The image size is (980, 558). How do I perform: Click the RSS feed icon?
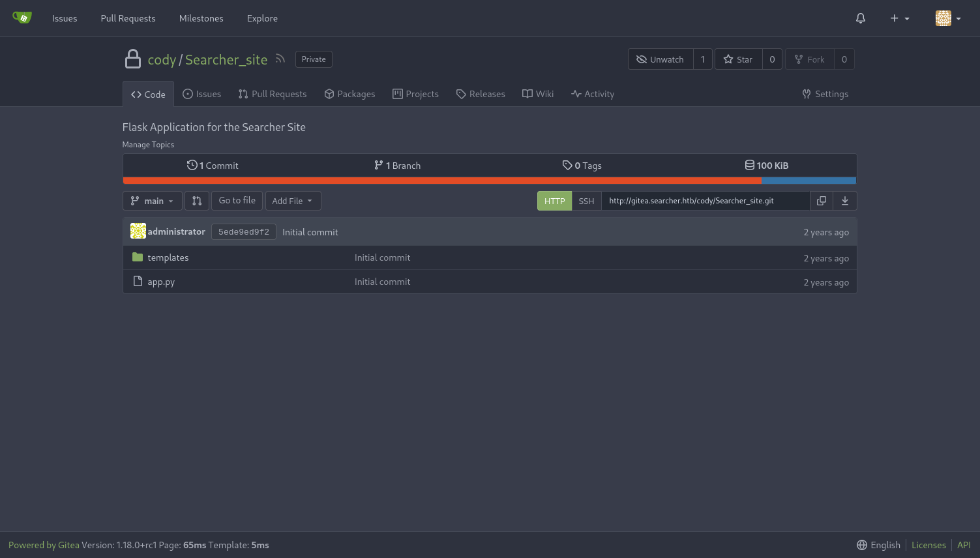pos(280,59)
